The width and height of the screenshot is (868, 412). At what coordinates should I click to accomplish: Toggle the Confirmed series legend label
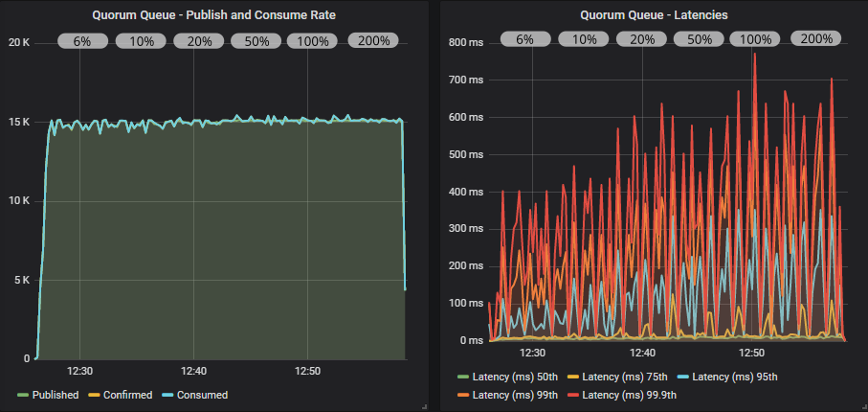click(126, 395)
